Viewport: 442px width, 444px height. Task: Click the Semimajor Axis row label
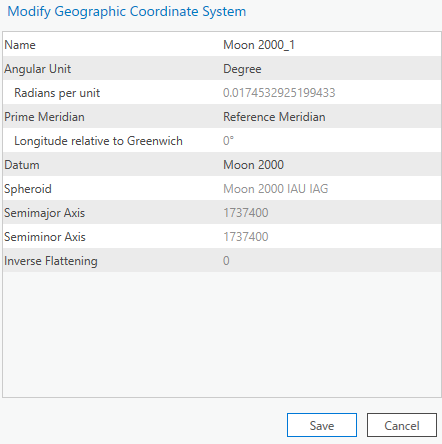point(45,213)
